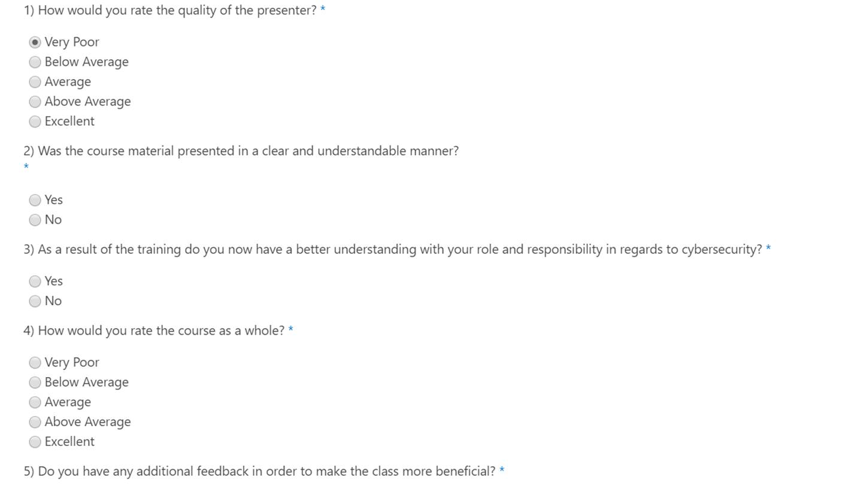Select Average for presenter quality rating
This screenshot has width=842, height=504.
(x=35, y=81)
